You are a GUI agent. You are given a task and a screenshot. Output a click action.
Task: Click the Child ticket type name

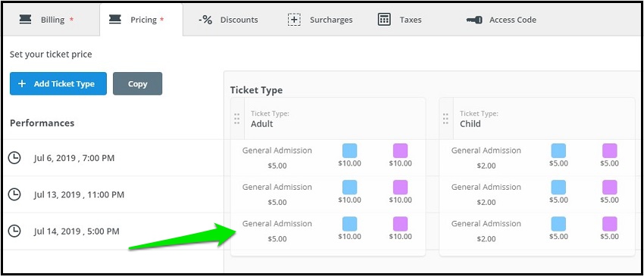click(470, 124)
